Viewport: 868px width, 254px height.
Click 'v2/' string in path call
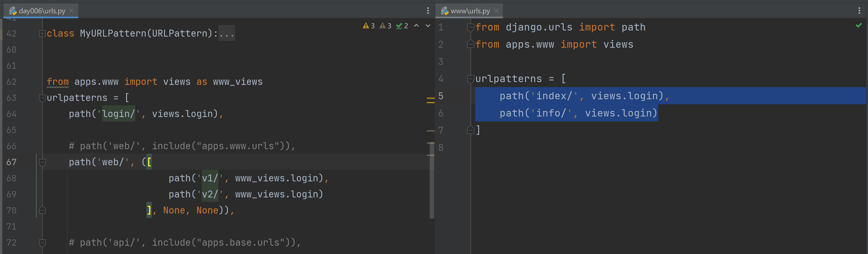(x=210, y=194)
